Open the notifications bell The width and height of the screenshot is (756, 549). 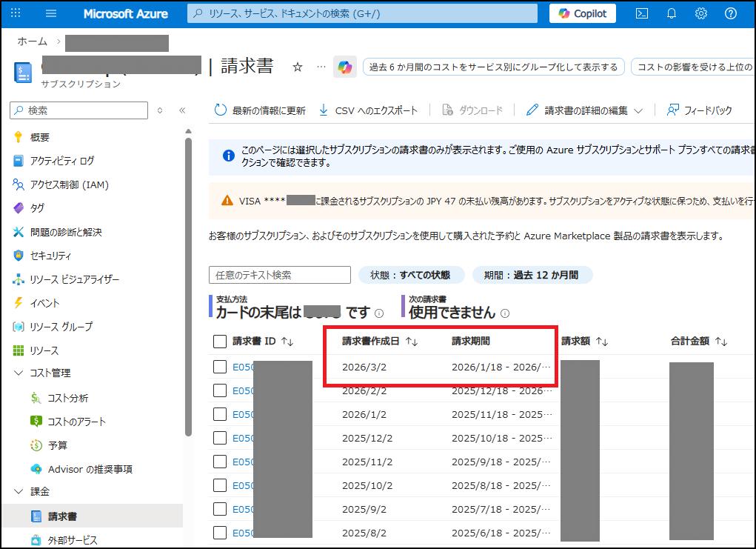click(671, 13)
